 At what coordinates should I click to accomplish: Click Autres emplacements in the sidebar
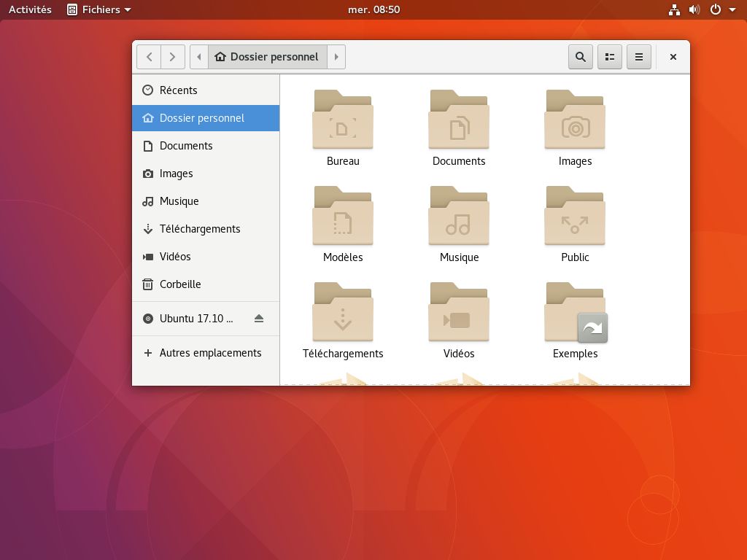pyautogui.click(x=210, y=352)
